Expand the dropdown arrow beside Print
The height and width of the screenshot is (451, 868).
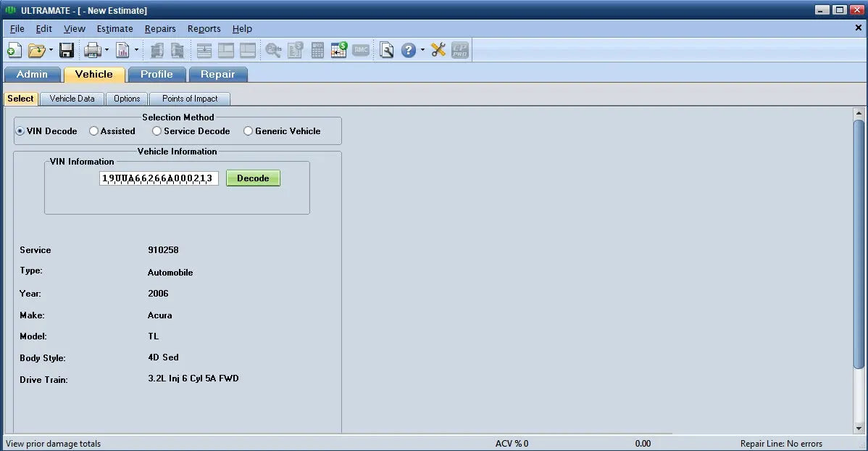(107, 50)
